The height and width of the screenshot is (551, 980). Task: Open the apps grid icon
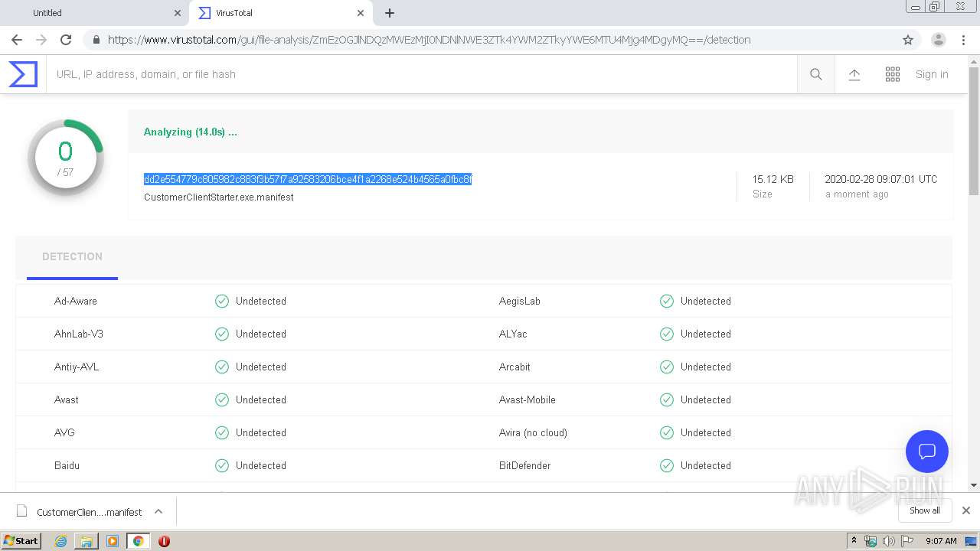tap(893, 74)
